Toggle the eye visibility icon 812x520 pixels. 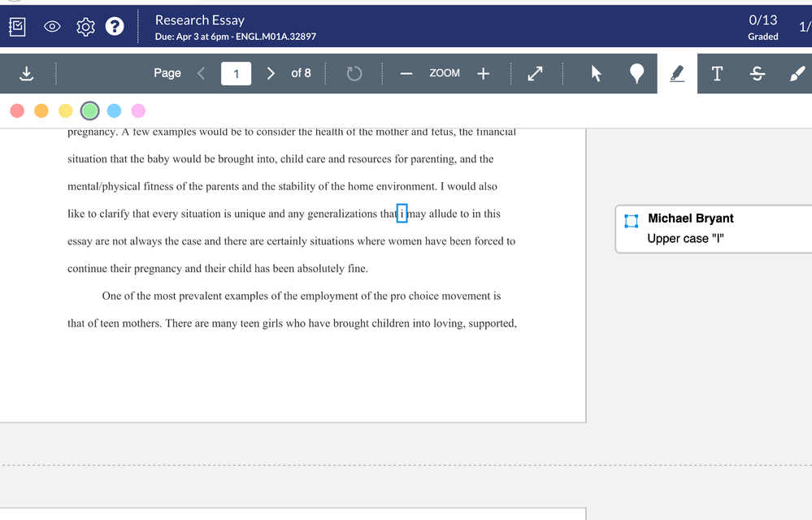52,27
